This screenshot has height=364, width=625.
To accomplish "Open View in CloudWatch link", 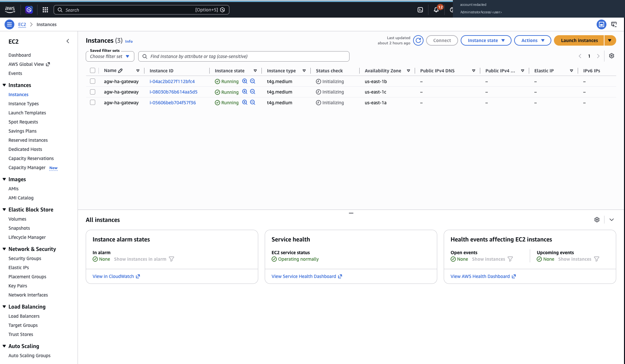I will click(x=116, y=276).
